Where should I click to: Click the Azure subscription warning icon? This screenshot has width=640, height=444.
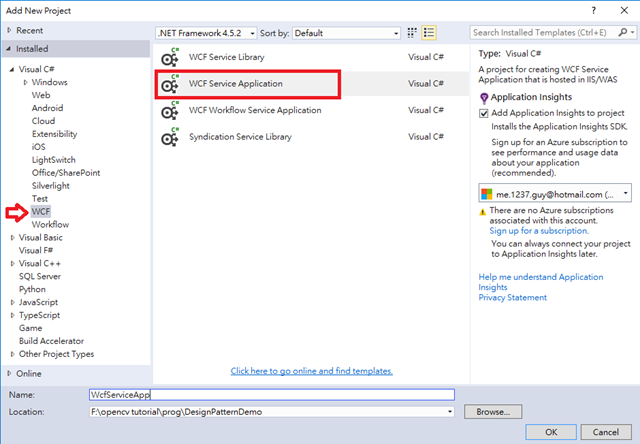click(x=482, y=211)
